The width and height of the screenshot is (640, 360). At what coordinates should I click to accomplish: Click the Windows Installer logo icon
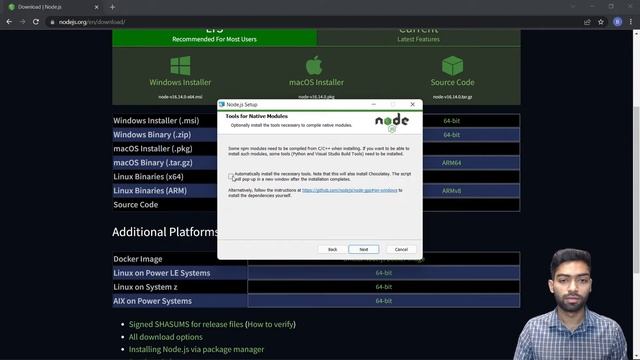point(180,66)
